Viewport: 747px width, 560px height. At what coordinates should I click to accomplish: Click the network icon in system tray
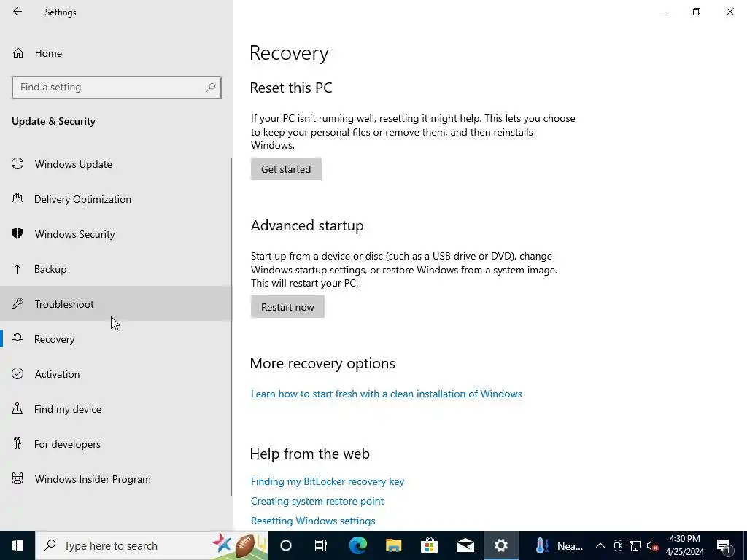[635, 545]
